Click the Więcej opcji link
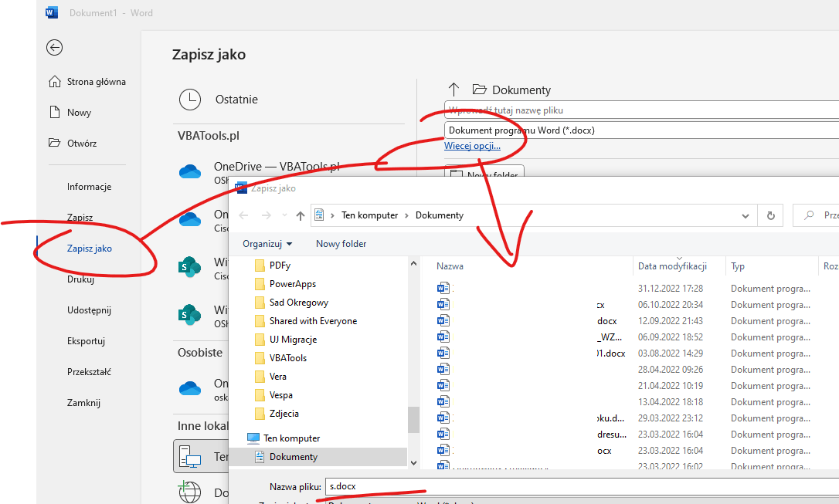The image size is (839, 504). (x=472, y=146)
